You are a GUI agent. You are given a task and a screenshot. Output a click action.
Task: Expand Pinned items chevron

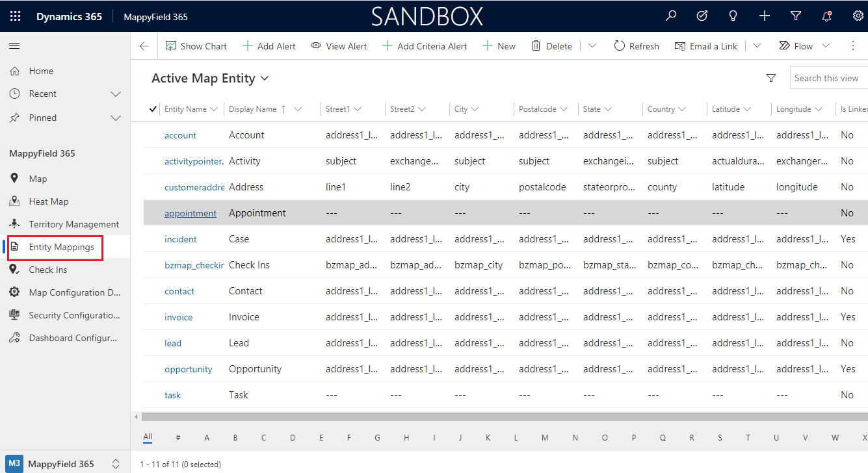click(x=116, y=118)
